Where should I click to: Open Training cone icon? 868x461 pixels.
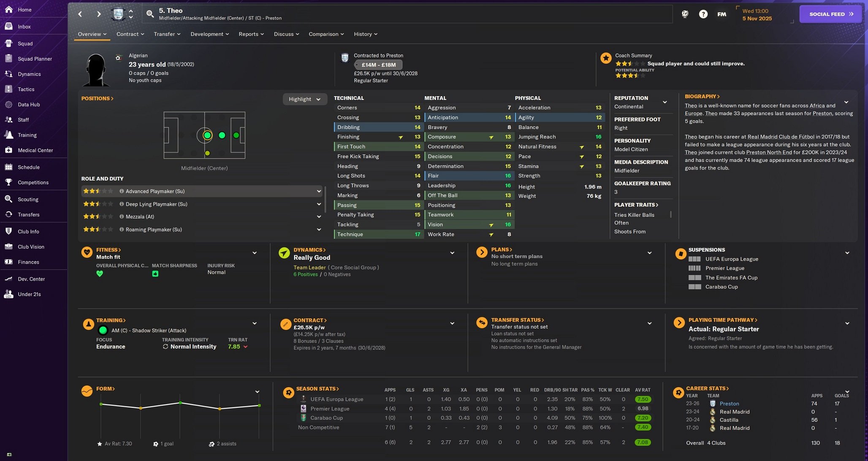(x=8, y=135)
